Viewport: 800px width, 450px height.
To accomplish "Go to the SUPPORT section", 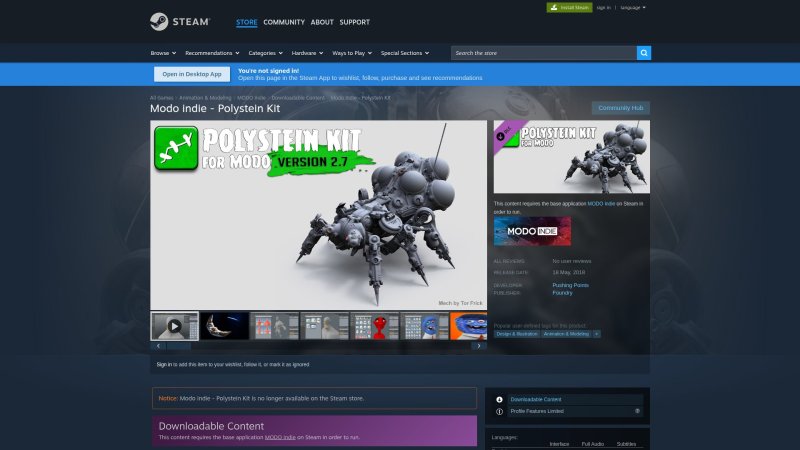I will coord(355,22).
